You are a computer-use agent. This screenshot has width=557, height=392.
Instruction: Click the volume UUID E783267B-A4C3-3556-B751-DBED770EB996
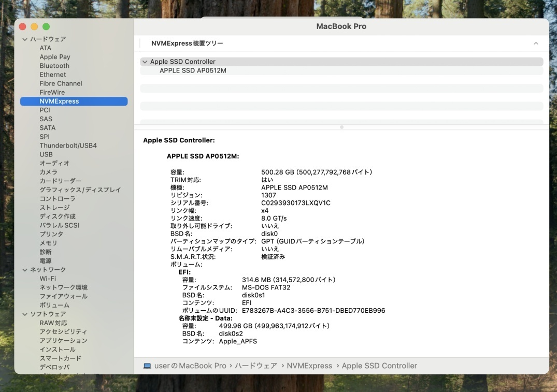coord(313,311)
